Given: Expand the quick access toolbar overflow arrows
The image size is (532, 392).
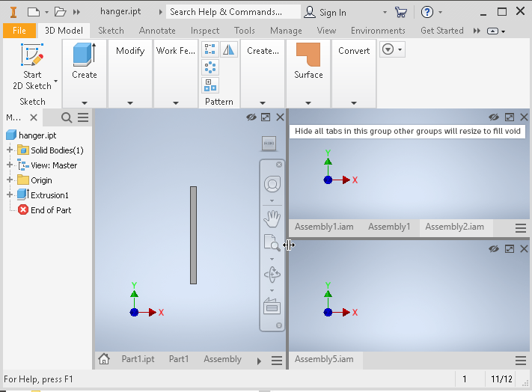Looking at the screenshot, I should pos(76,12).
